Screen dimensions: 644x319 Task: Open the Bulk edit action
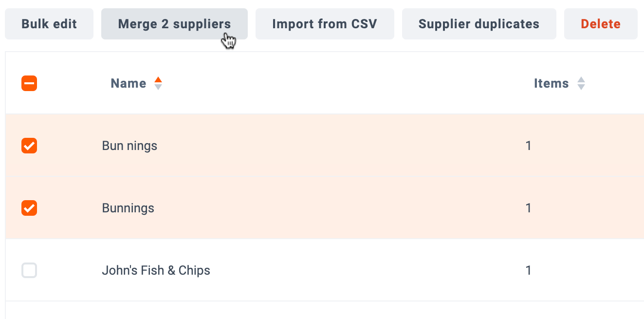(49, 24)
